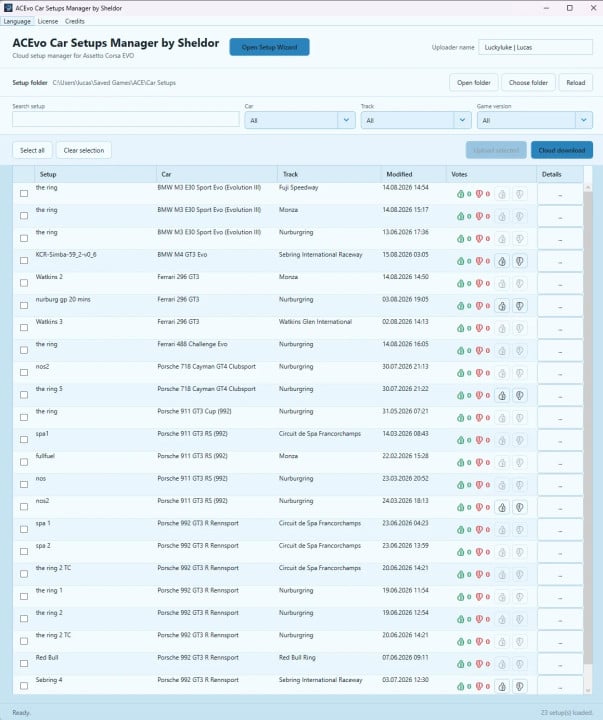The image size is (603, 720).
Task: Click the Open folder button
Action: tap(474, 83)
